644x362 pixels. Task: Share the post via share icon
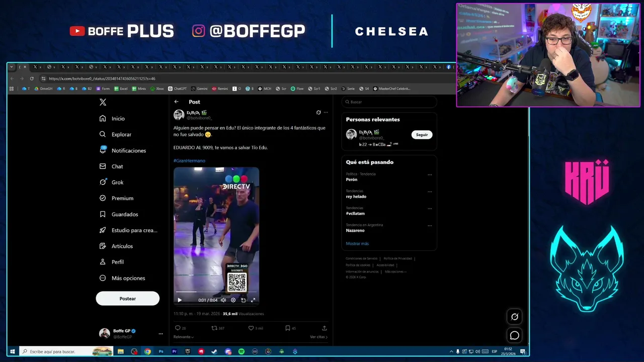(325, 328)
